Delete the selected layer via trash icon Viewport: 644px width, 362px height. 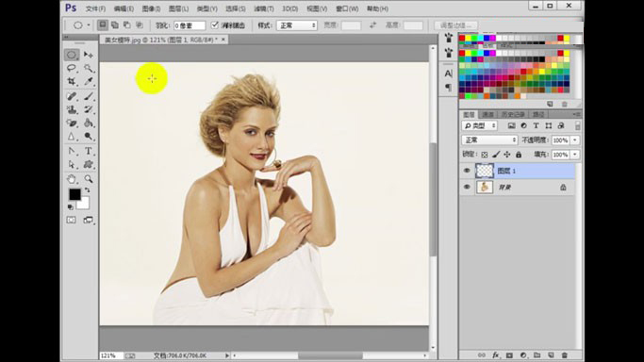pyautogui.click(x=565, y=355)
